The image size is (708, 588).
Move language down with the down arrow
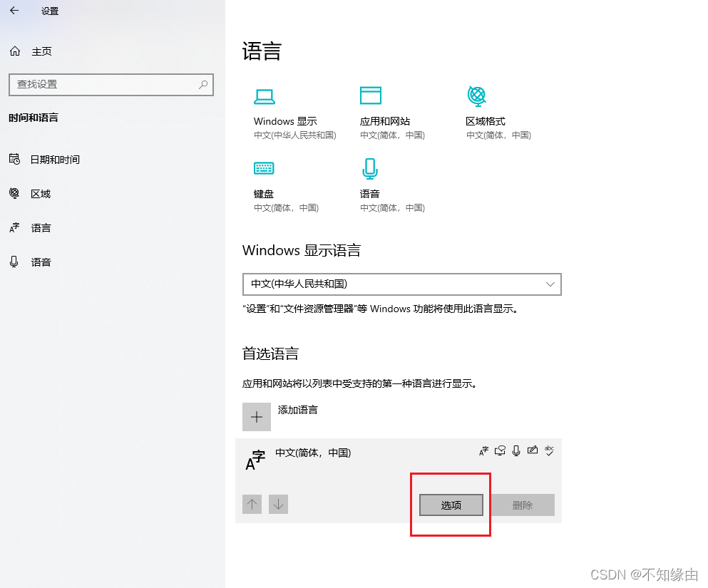pos(278,504)
